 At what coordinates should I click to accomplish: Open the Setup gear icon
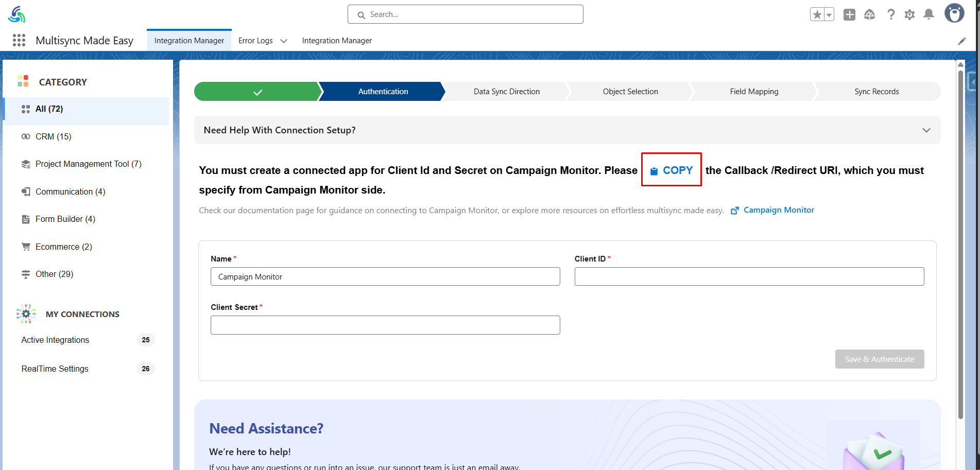point(909,14)
